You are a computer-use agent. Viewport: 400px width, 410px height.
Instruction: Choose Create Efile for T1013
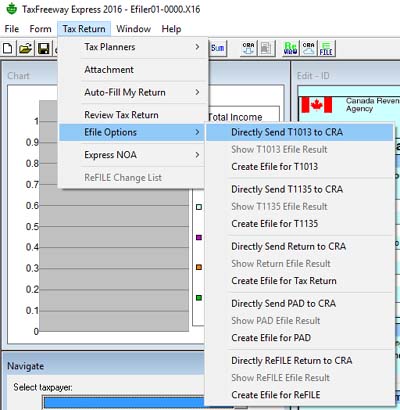pyautogui.click(x=300, y=167)
